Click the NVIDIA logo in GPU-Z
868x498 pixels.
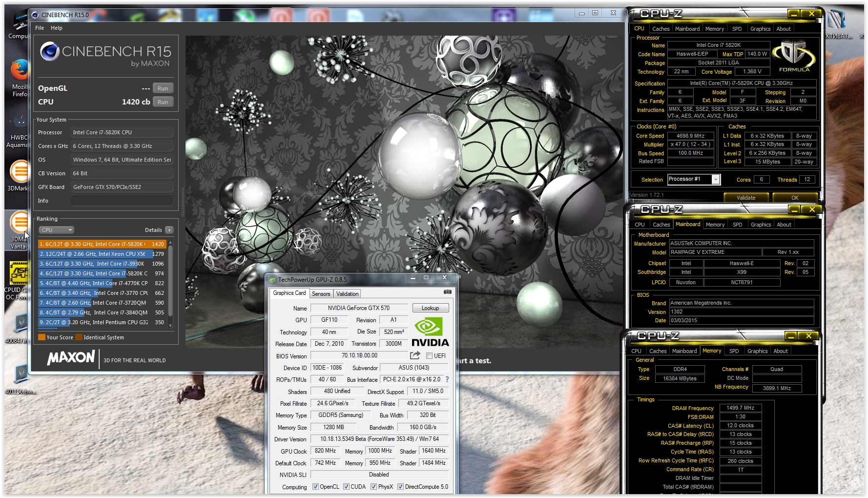pyautogui.click(x=430, y=332)
